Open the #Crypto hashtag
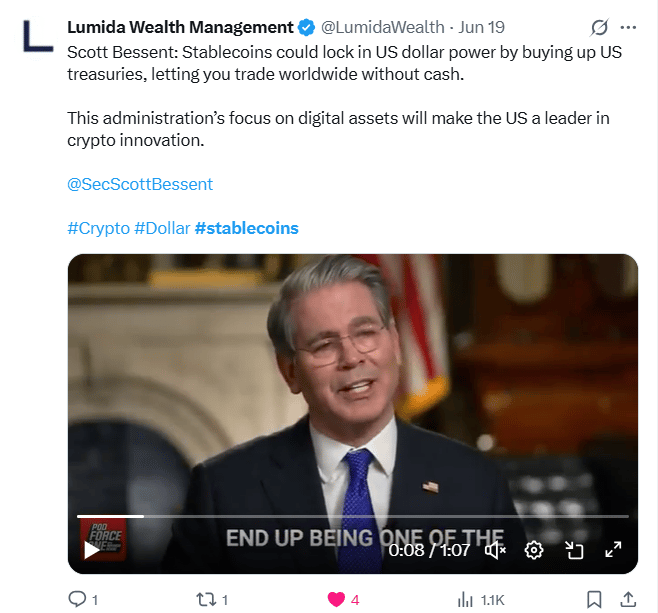The height and width of the screenshot is (613, 658). click(99, 228)
